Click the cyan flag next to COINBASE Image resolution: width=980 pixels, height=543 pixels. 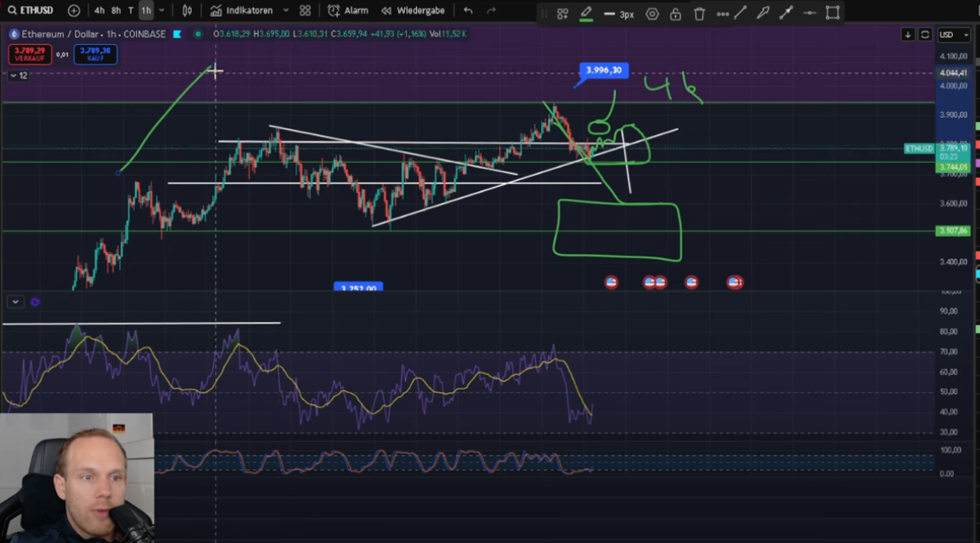click(x=177, y=34)
